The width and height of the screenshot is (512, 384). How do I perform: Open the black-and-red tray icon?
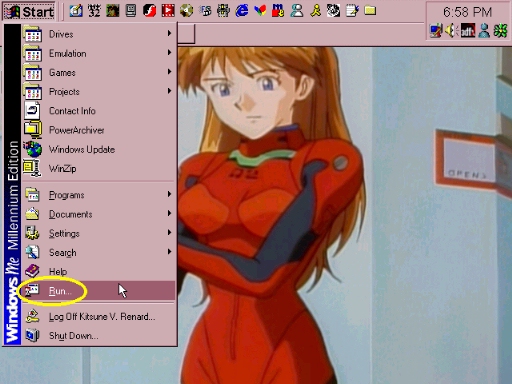click(468, 31)
